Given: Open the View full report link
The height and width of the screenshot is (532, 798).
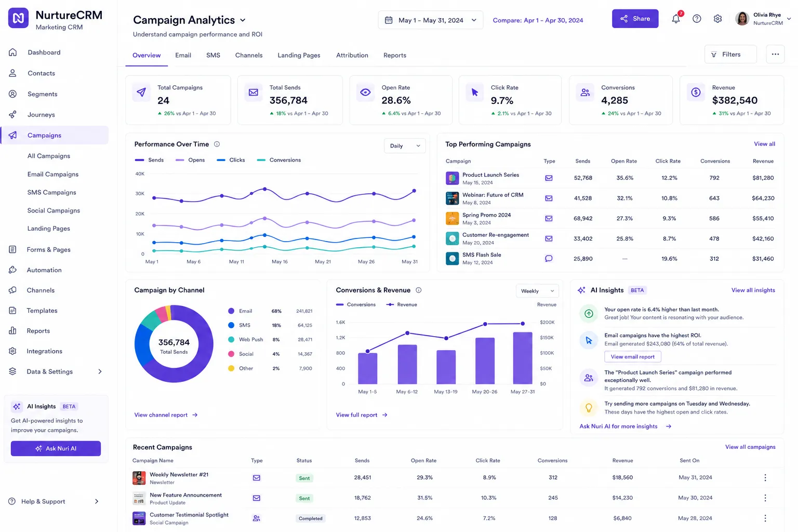Looking at the screenshot, I should (x=362, y=415).
